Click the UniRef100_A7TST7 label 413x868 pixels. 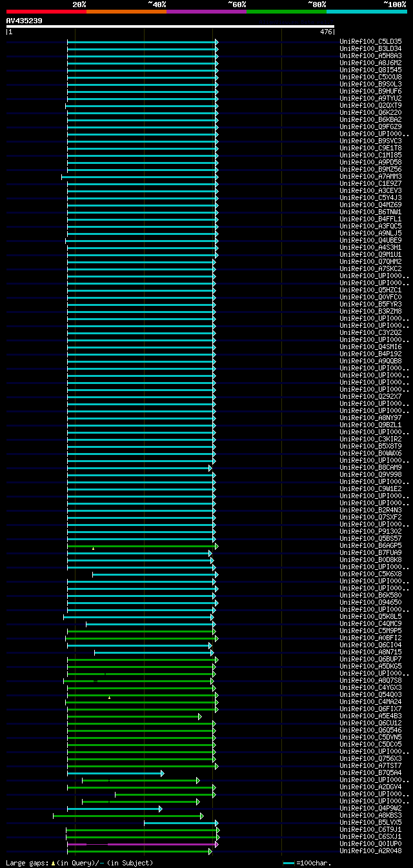click(370, 766)
